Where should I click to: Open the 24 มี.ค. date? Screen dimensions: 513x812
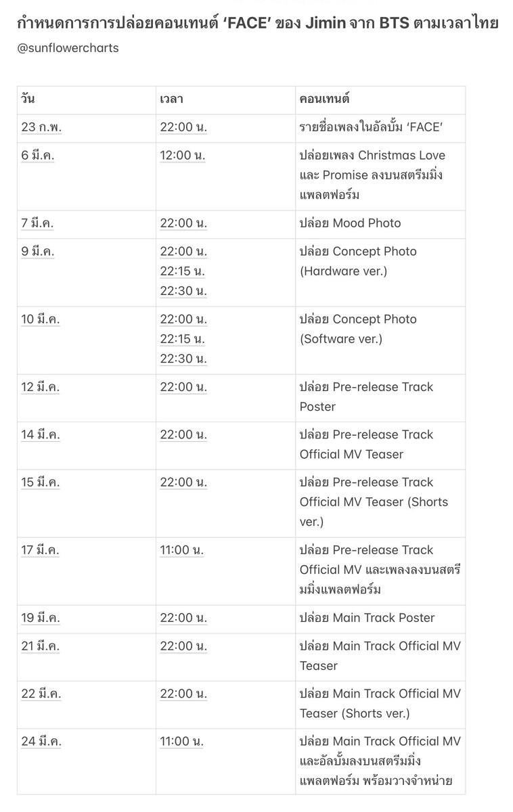tap(41, 742)
